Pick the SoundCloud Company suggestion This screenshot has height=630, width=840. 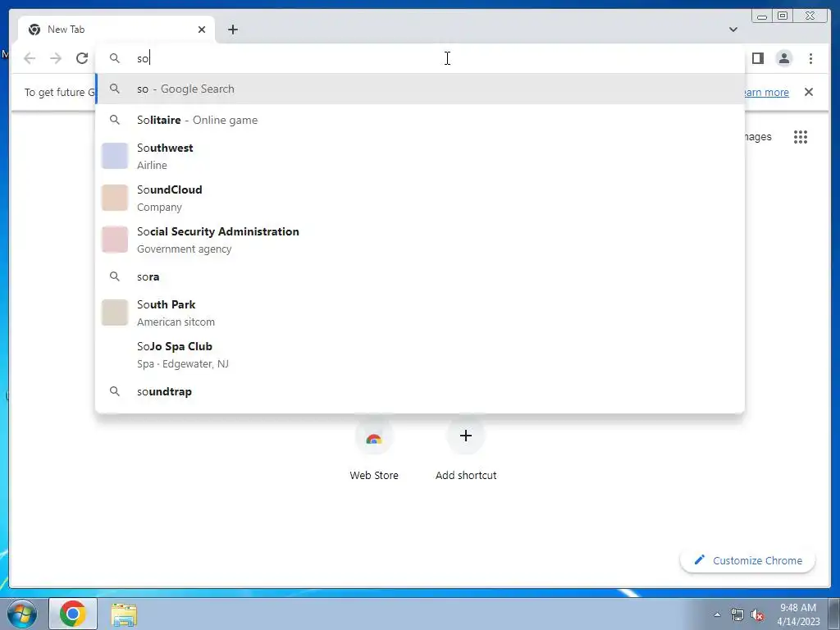420,198
